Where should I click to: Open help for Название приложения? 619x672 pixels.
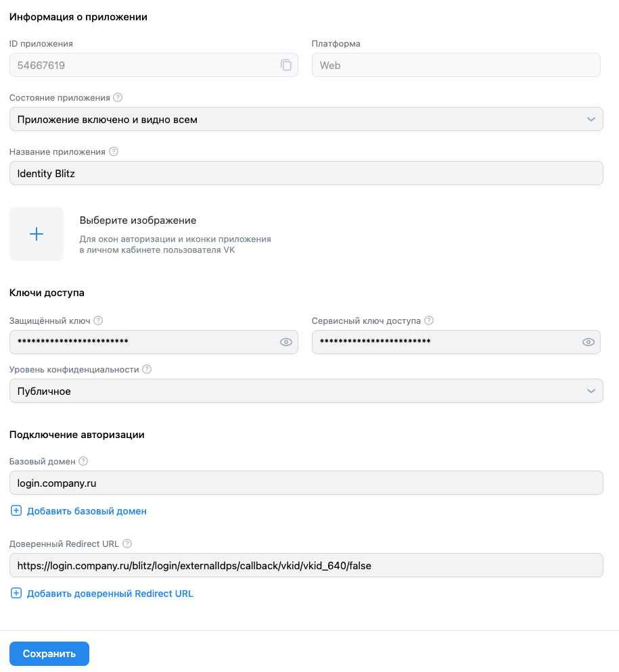tap(113, 151)
